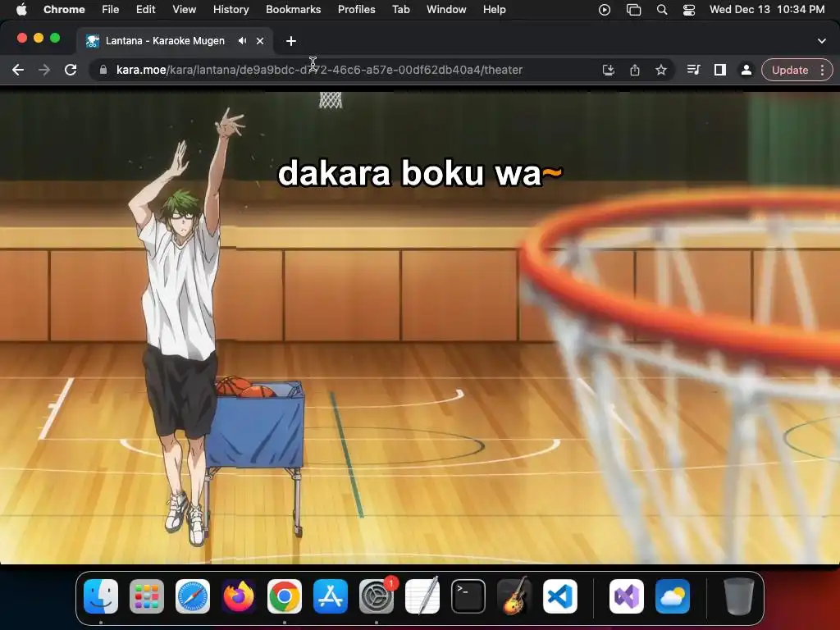Click the date and time display
Viewport: 840px width, 630px height.
click(767, 9)
